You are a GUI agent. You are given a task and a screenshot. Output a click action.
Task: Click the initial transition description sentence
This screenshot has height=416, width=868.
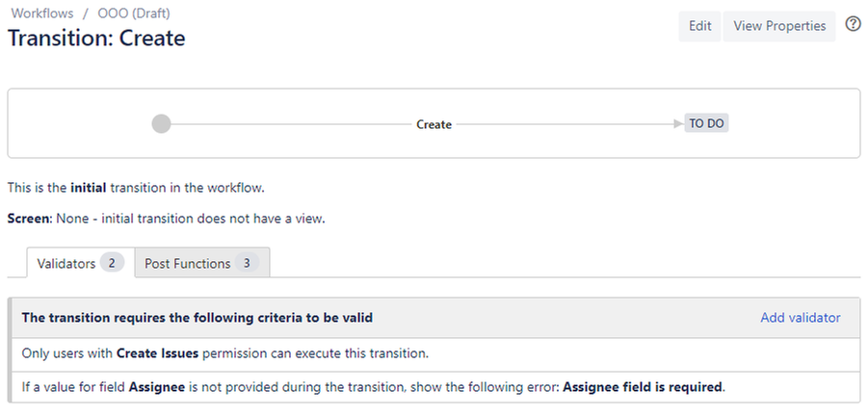pos(141,187)
